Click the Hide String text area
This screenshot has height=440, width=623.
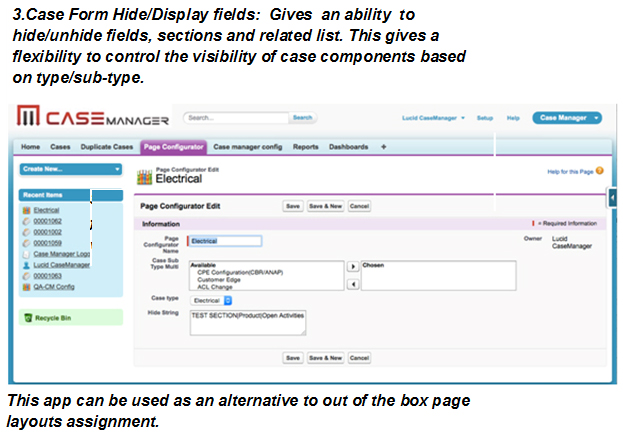coord(248,323)
